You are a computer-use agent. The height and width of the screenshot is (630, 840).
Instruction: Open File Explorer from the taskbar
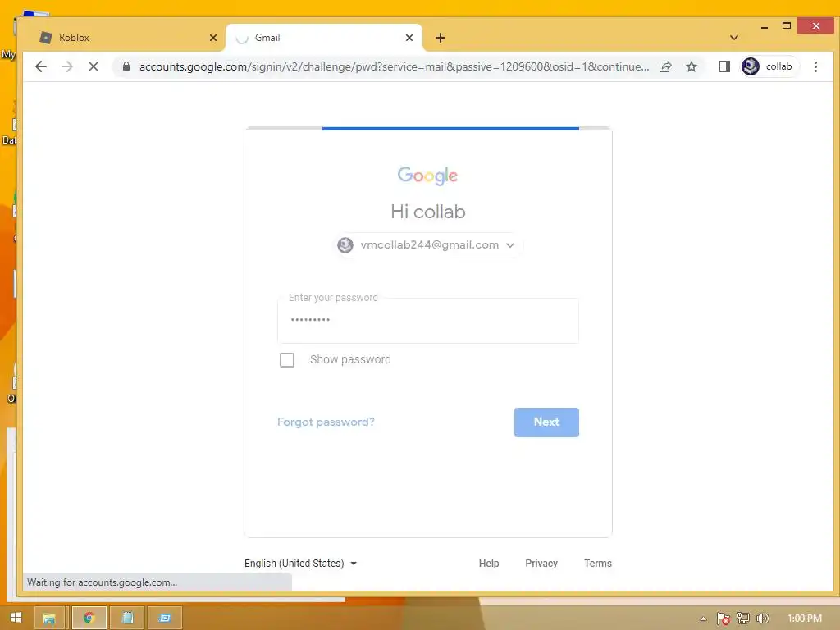[49, 618]
